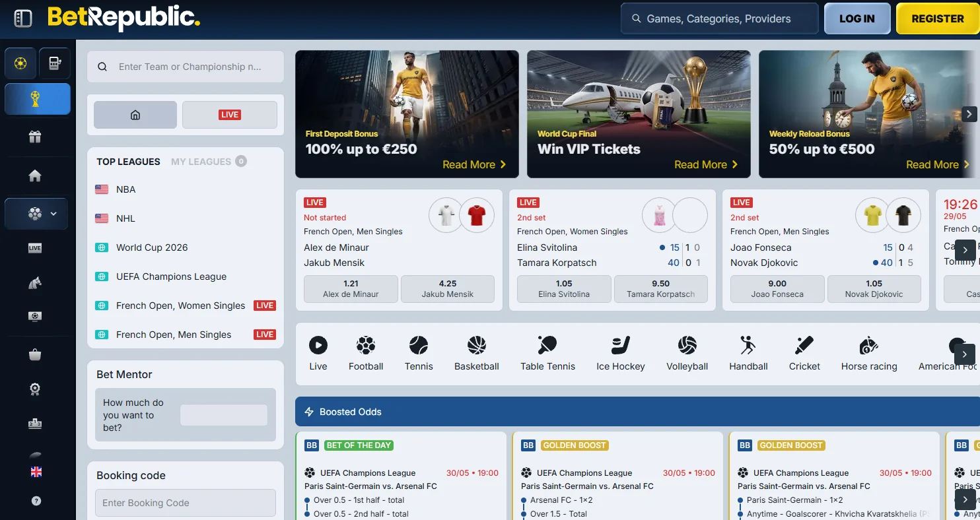Select the LIVE tab next to home tab
The image size is (980, 520).
click(230, 115)
